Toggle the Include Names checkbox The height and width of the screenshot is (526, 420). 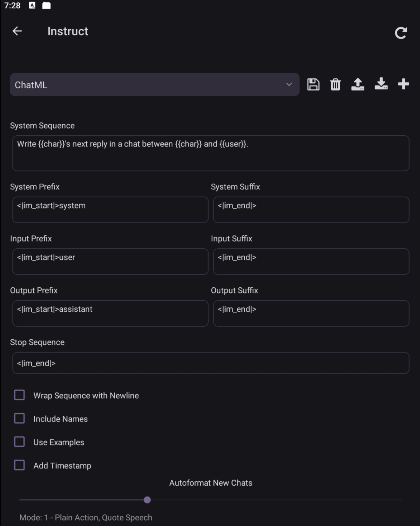pos(19,418)
